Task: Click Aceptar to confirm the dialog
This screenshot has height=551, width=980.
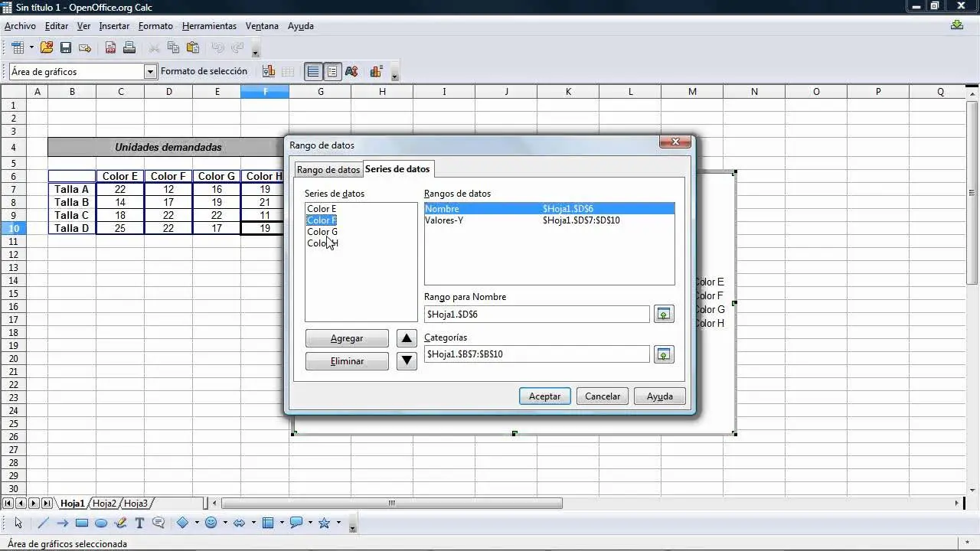Action: pos(545,396)
